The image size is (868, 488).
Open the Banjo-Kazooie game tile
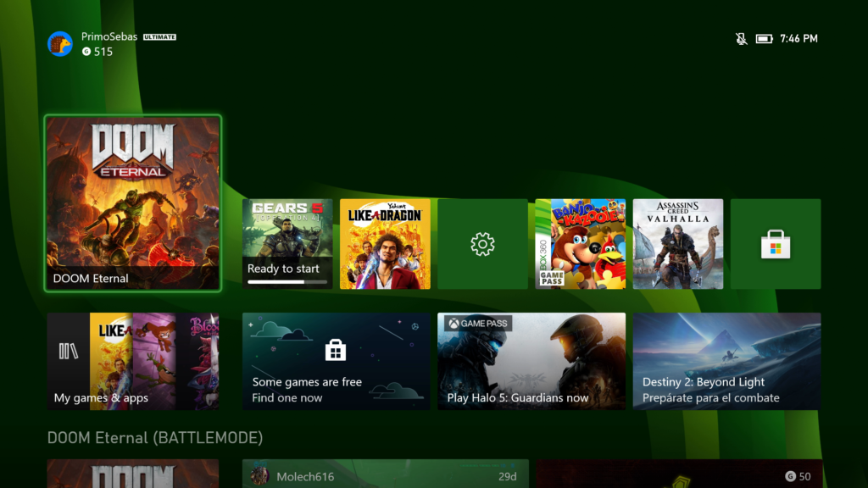tap(580, 244)
